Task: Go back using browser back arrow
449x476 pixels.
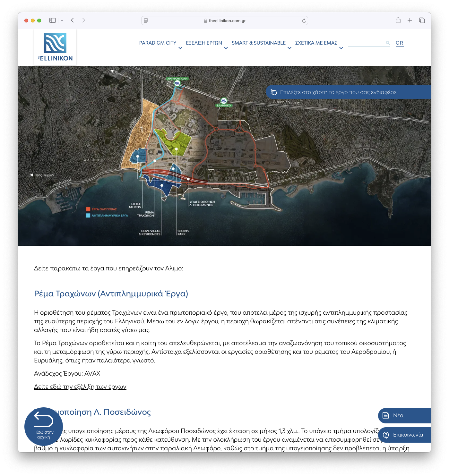Action: (73, 21)
